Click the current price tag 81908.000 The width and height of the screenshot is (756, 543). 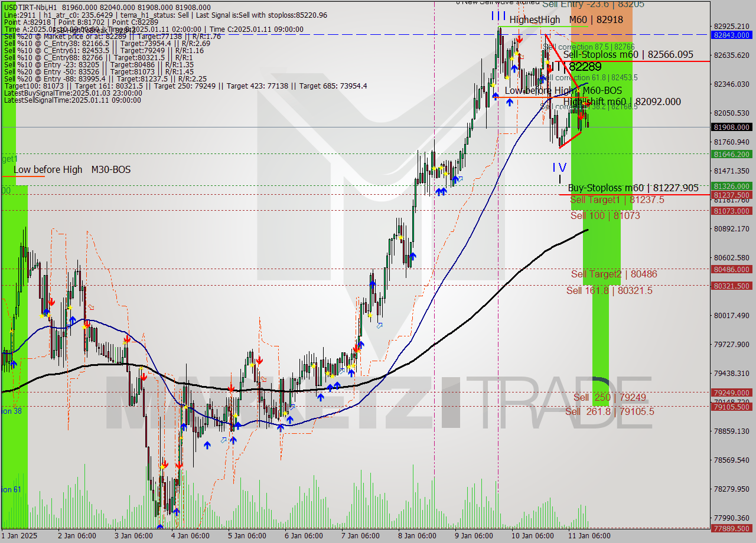click(732, 127)
